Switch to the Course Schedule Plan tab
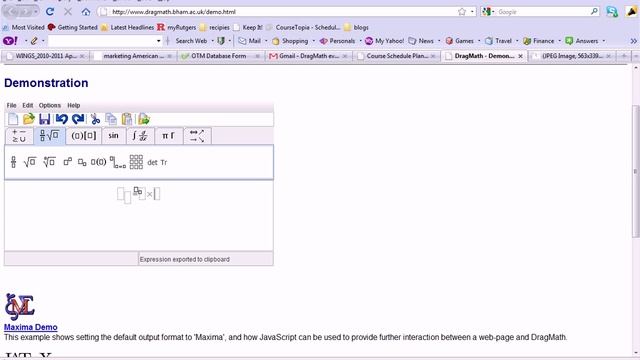This screenshot has width=640, height=360. pyautogui.click(x=397, y=56)
